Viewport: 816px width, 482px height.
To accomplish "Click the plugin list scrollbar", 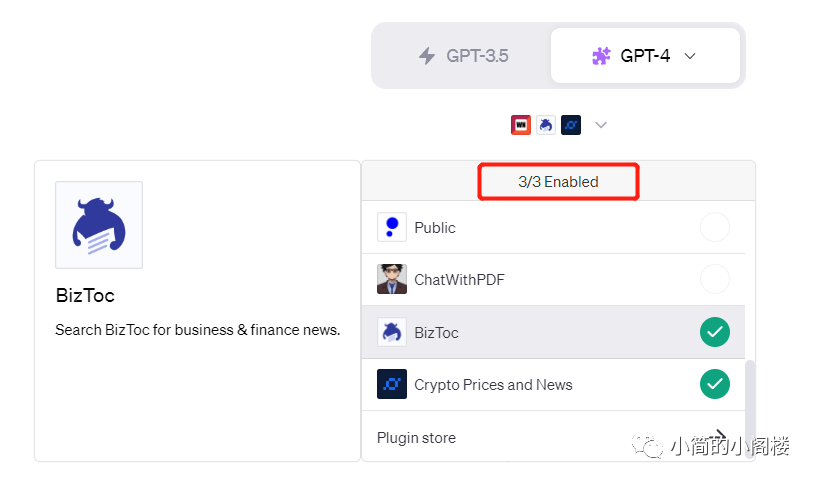I will click(751, 400).
